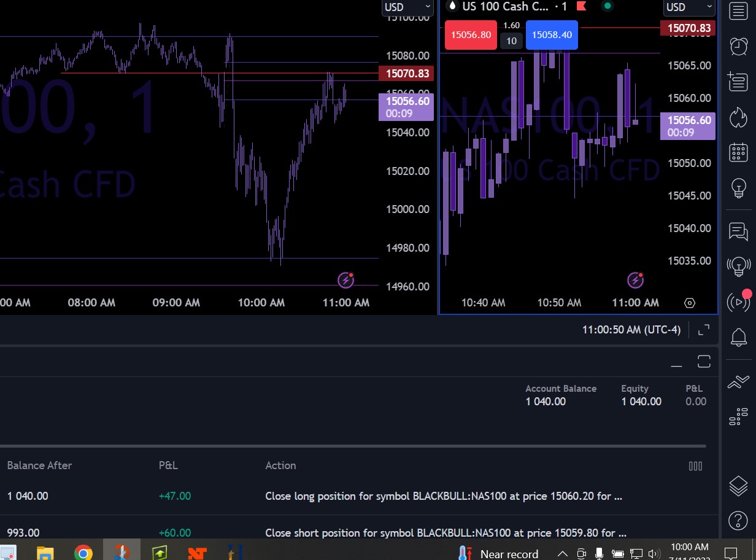Viewport: 756px width, 560px height.
Task: Open the chat speech bubbles icon
Action: pos(738,231)
